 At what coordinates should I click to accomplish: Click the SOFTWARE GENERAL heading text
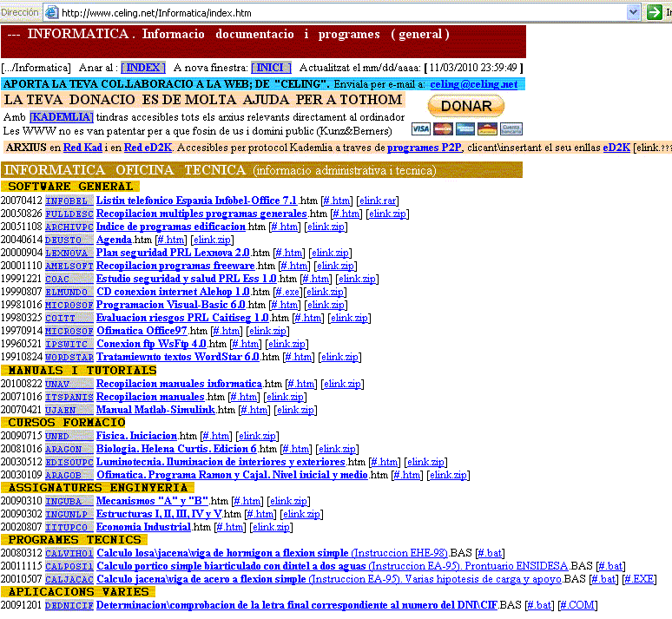(70, 187)
